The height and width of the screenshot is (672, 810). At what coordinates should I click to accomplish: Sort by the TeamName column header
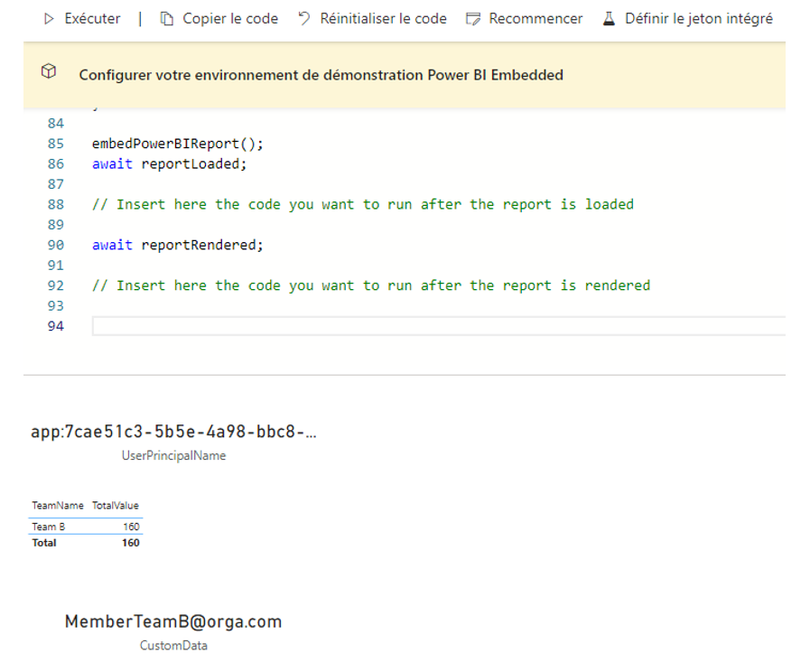tap(57, 505)
